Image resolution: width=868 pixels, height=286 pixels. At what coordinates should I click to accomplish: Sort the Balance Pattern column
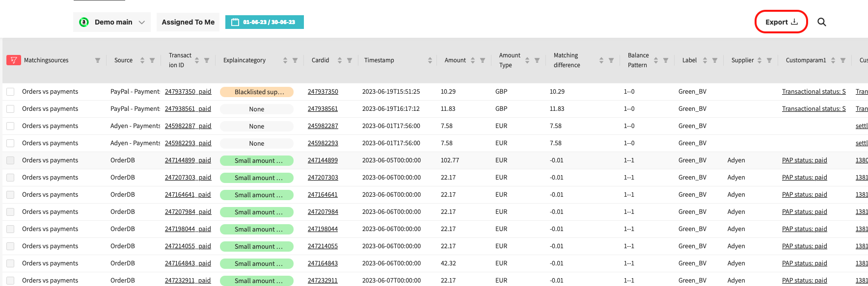point(656,60)
